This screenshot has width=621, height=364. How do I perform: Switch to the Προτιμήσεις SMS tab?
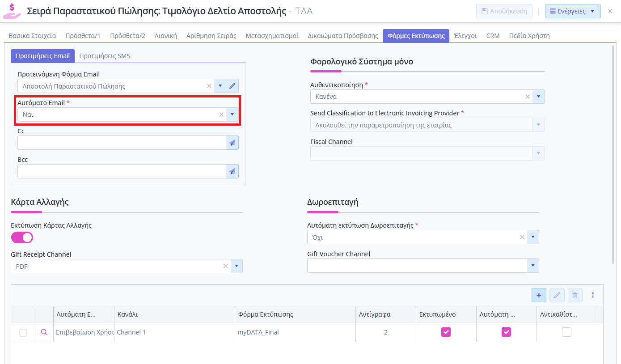click(x=105, y=56)
